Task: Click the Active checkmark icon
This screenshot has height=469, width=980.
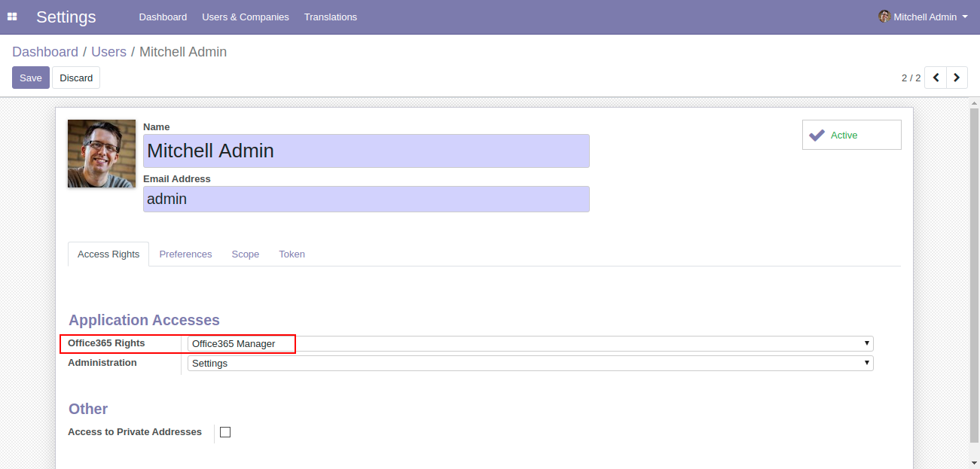Action: tap(817, 135)
